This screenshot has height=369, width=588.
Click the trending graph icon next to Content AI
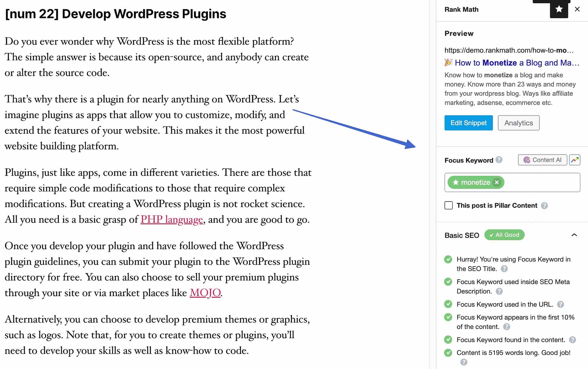tap(575, 160)
